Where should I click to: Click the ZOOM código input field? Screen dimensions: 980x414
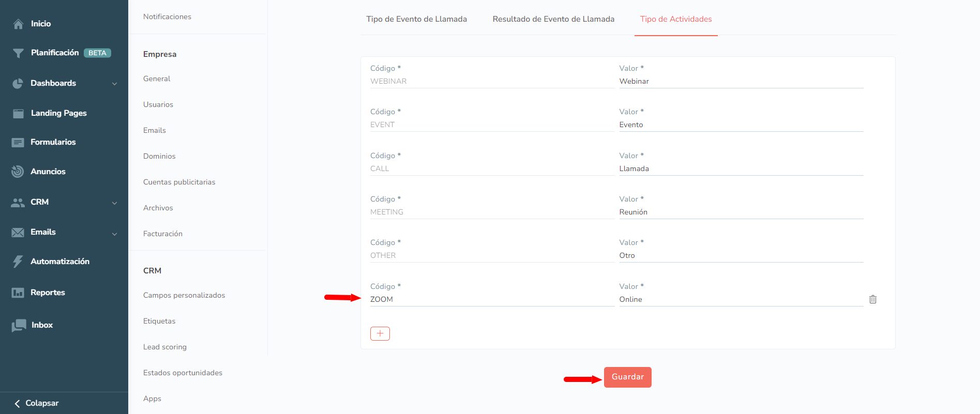coord(491,299)
